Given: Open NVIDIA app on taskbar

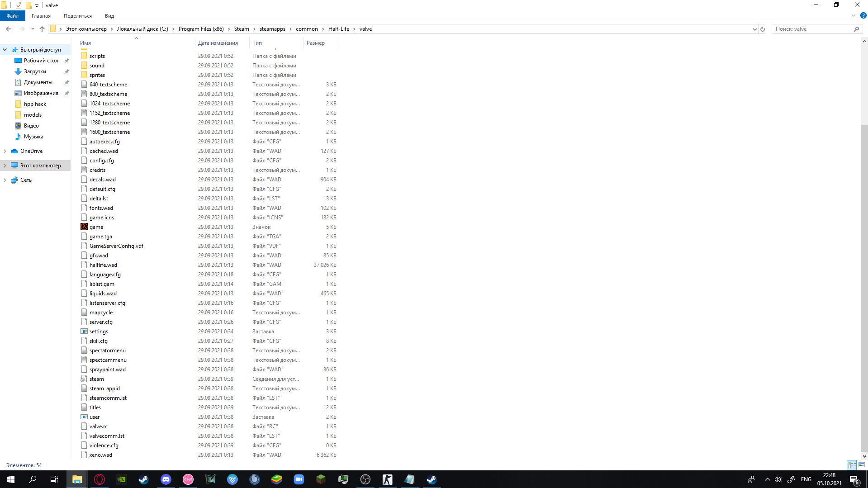Looking at the screenshot, I should click(122, 479).
